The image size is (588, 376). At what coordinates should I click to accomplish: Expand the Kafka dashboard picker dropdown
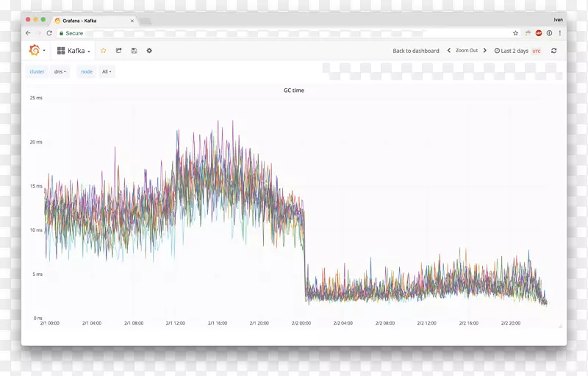tap(73, 51)
